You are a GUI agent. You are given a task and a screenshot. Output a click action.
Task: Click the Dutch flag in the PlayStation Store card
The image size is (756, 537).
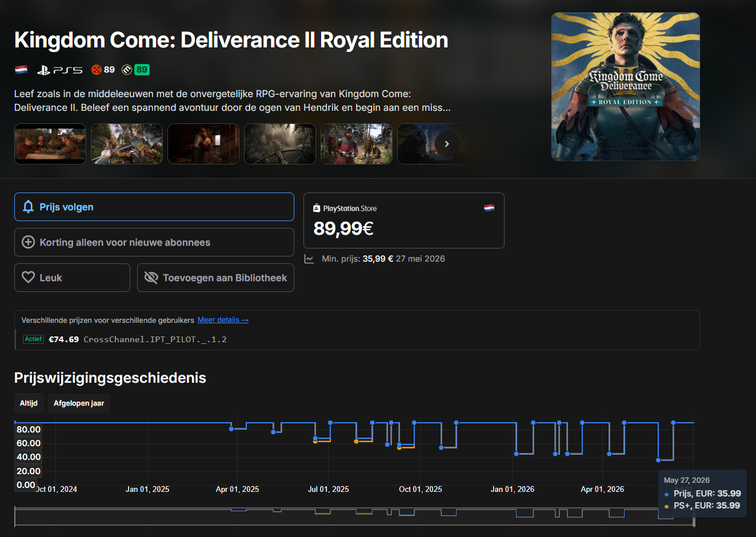click(489, 208)
